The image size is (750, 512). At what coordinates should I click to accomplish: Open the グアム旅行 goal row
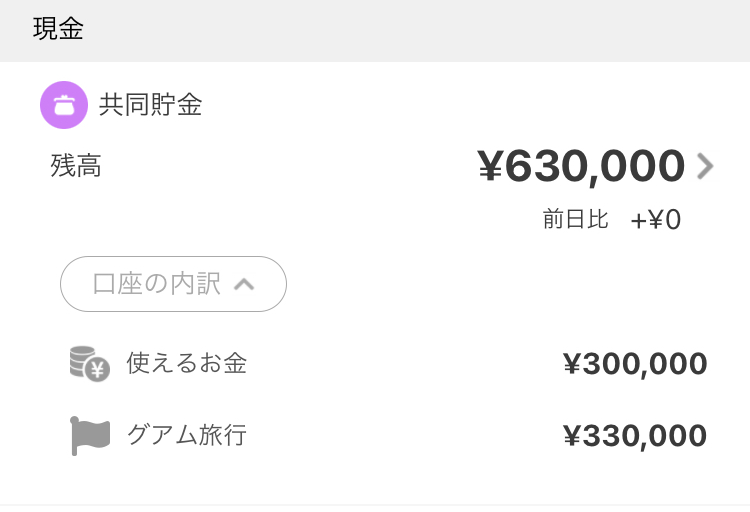click(388, 435)
